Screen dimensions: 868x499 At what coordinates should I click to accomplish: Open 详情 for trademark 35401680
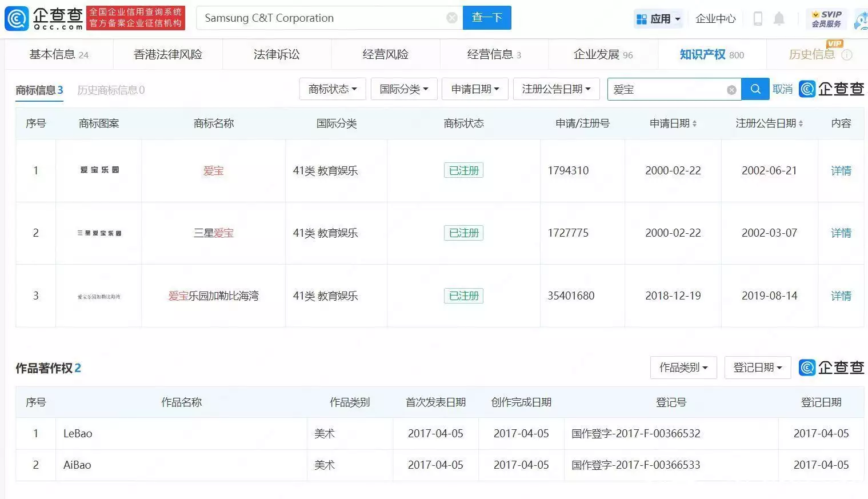point(841,296)
